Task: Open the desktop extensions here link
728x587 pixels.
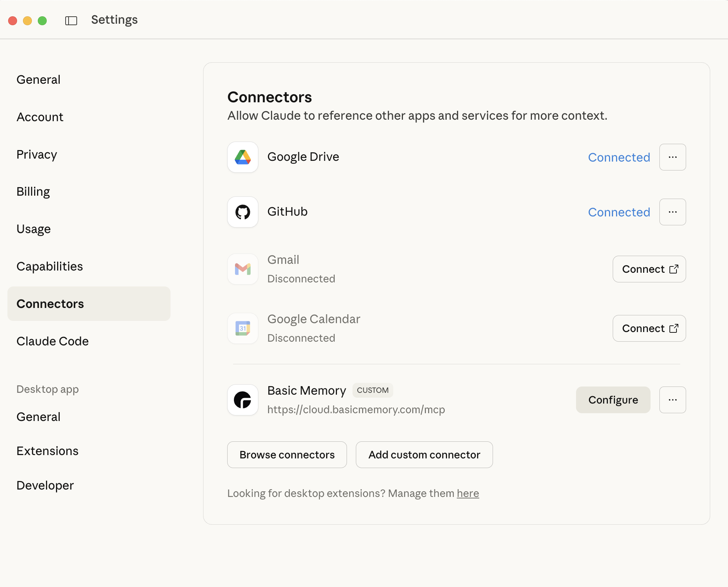Action: tap(468, 493)
